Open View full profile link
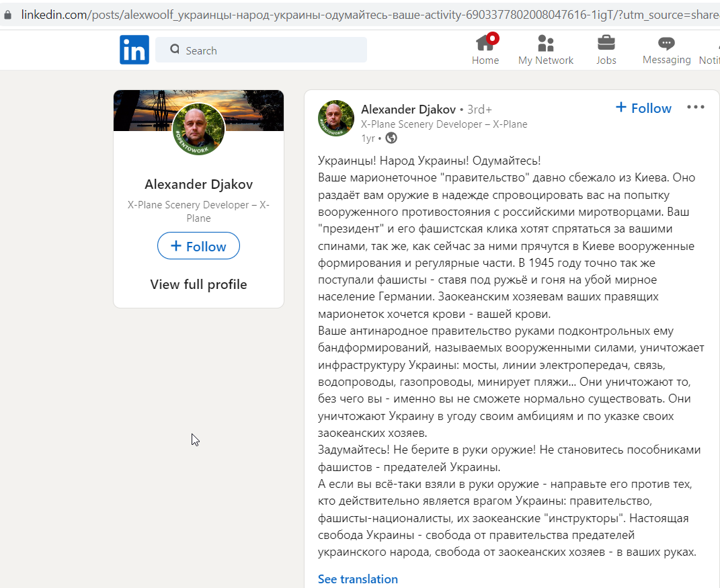The image size is (720, 588). click(x=198, y=284)
